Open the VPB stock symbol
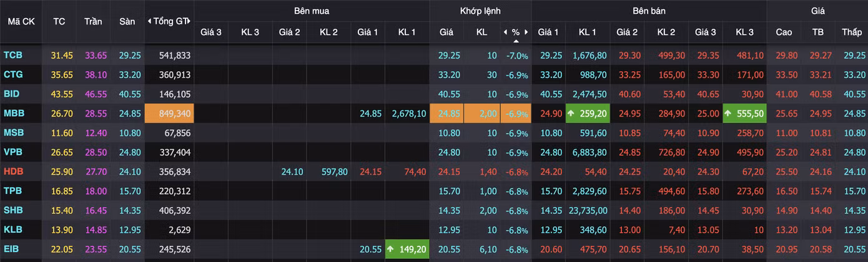868x262 pixels. coord(13,152)
